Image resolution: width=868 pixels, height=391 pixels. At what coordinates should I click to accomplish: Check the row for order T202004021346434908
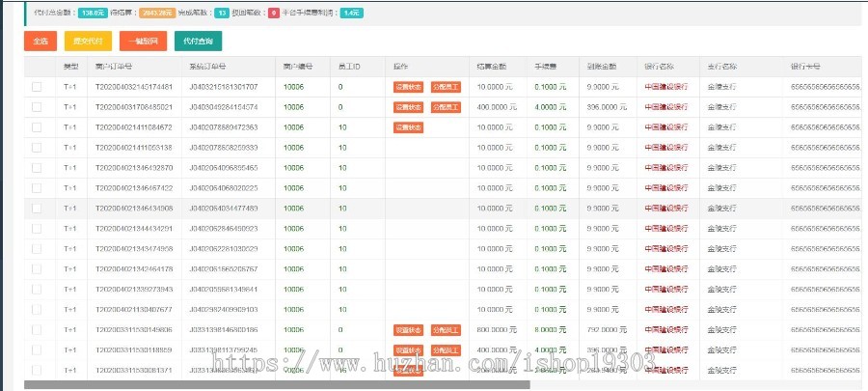tap(37, 209)
